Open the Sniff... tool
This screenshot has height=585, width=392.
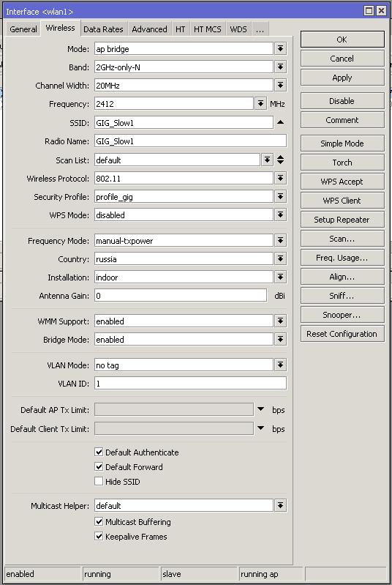click(x=342, y=296)
